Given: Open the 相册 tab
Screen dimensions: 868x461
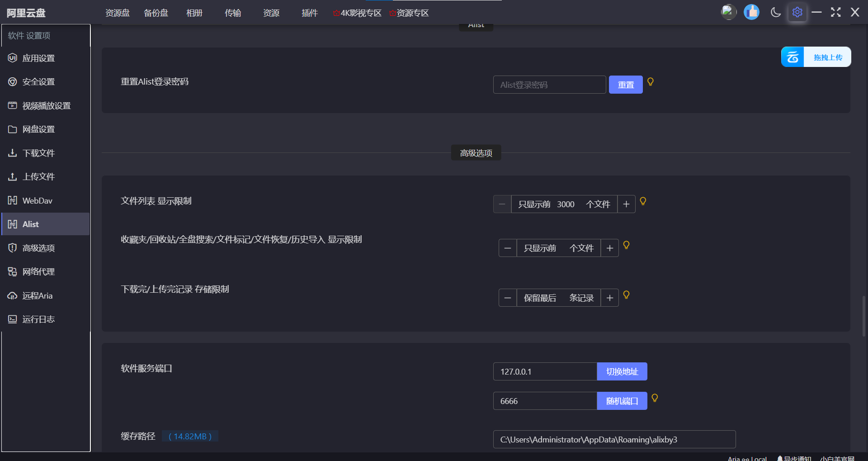Looking at the screenshot, I should (194, 13).
